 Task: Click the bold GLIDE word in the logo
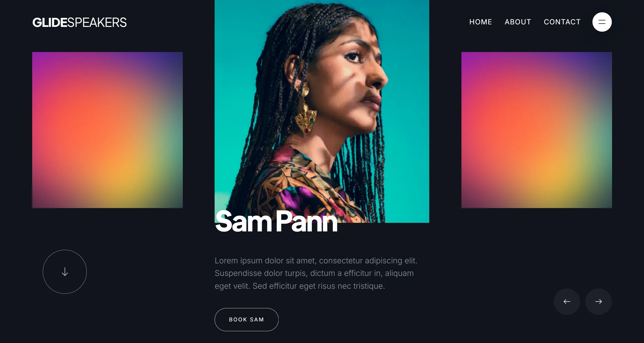(x=50, y=22)
